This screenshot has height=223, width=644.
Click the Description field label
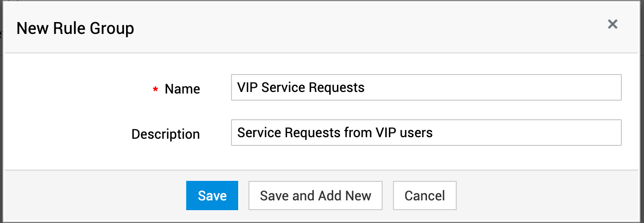point(166,134)
